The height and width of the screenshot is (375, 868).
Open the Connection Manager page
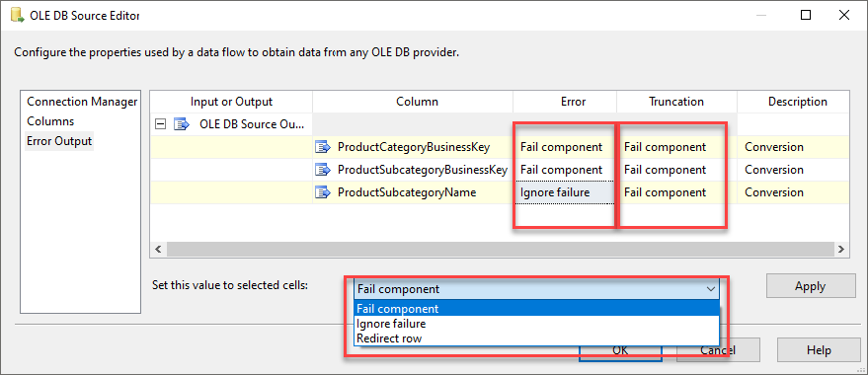(82, 102)
